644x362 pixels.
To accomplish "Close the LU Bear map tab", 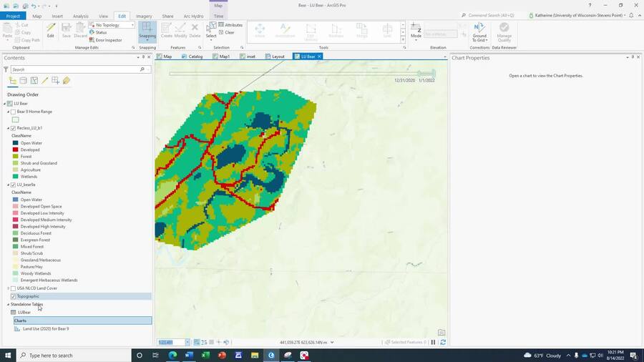I will [x=319, y=57].
